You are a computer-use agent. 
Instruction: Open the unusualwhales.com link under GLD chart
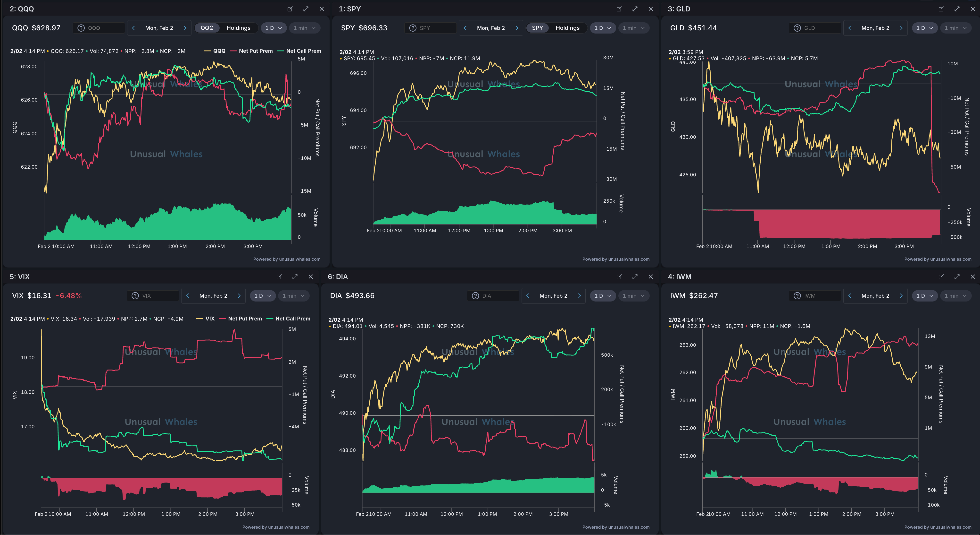tap(950, 259)
